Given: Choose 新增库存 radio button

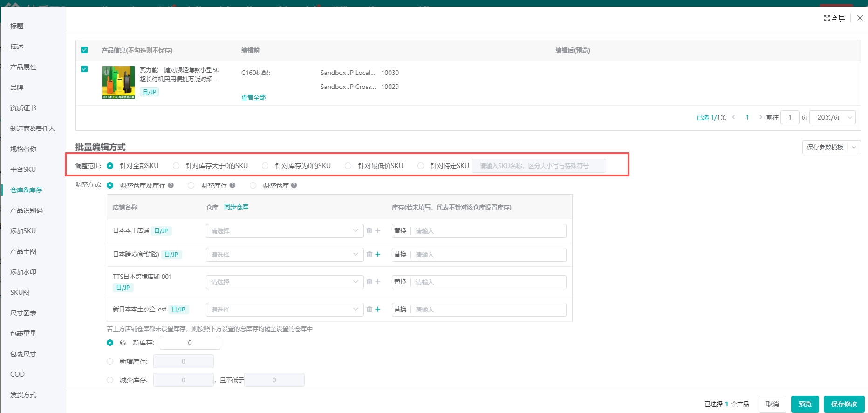Looking at the screenshot, I should pyautogui.click(x=110, y=361).
